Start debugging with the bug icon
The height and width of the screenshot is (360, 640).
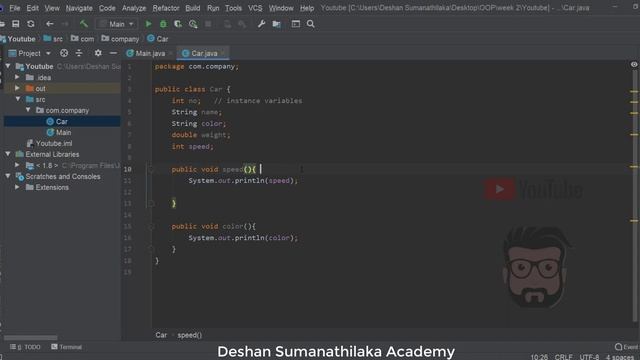[x=163, y=24]
